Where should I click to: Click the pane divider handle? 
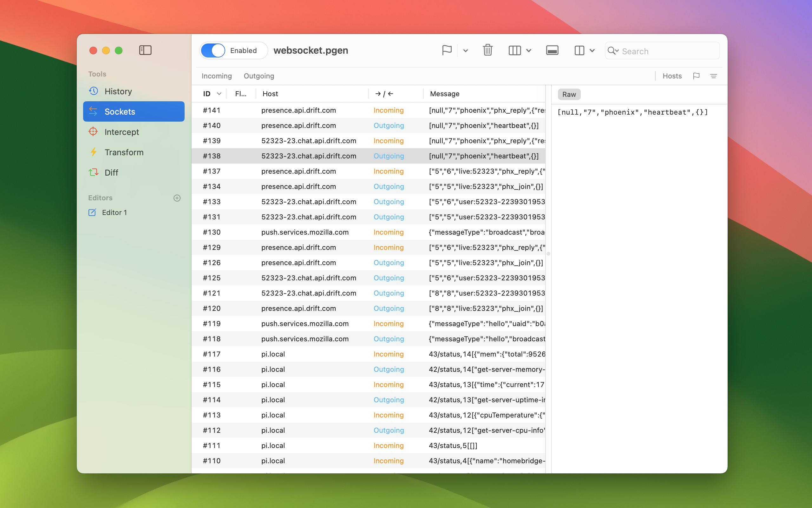(548, 254)
